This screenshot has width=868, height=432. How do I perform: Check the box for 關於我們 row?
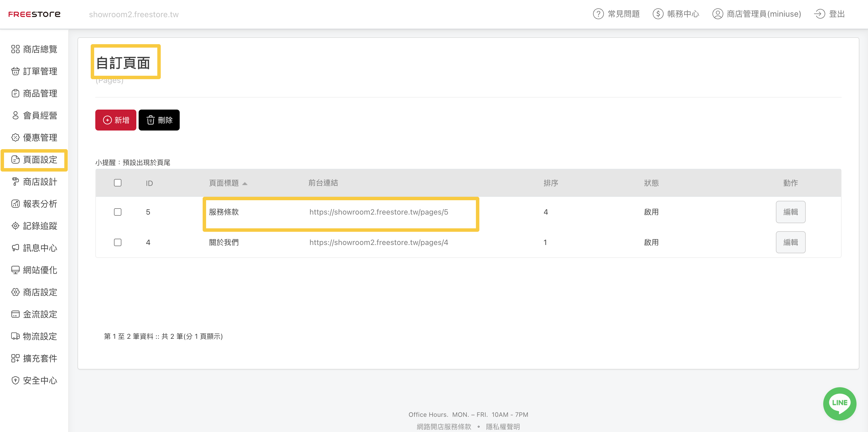click(x=118, y=242)
